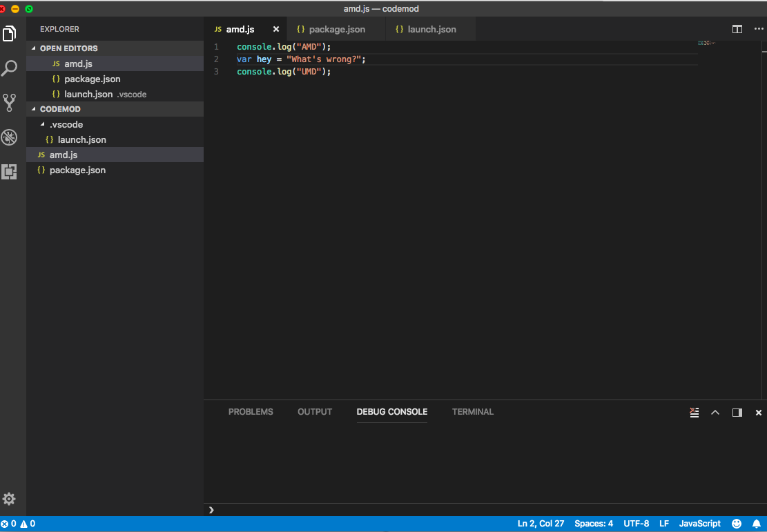Image resolution: width=767 pixels, height=532 pixels.
Task: Maximize the panel with the chevron
Action: [x=715, y=412]
